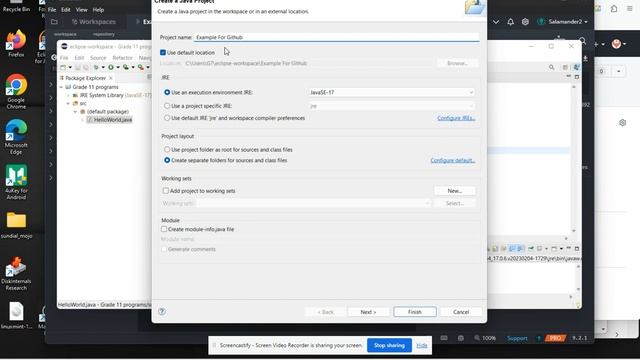Open the Microsoft Edge desktop shortcut

pos(16,137)
